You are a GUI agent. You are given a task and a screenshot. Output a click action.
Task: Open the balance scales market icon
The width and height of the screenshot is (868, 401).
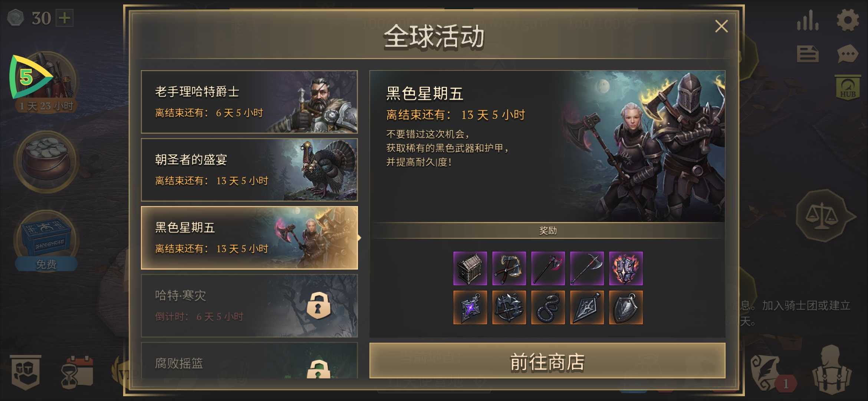[822, 215]
